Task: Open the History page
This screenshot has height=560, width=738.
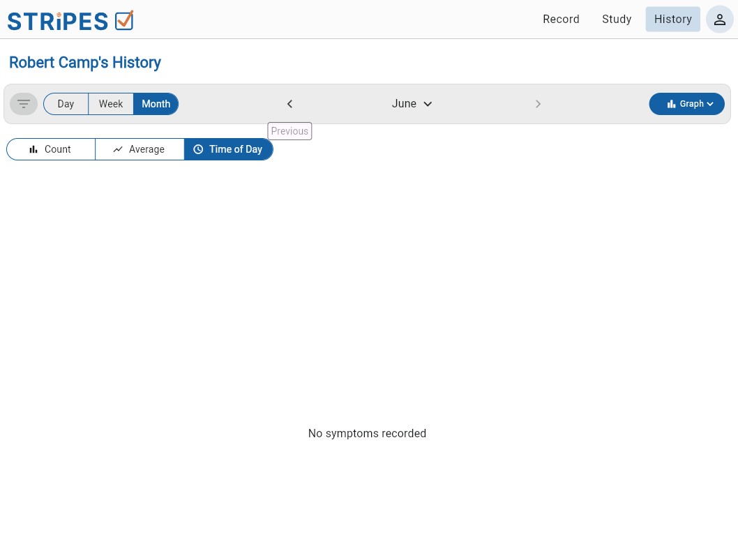Action: point(672,20)
